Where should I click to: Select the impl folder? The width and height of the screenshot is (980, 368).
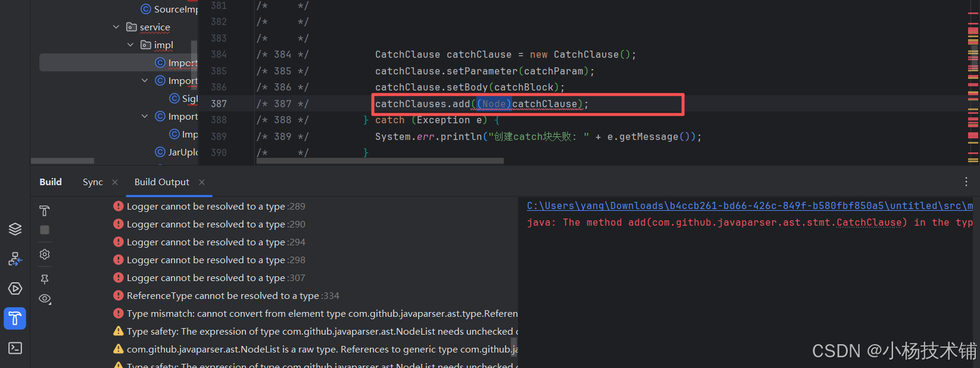(163, 45)
